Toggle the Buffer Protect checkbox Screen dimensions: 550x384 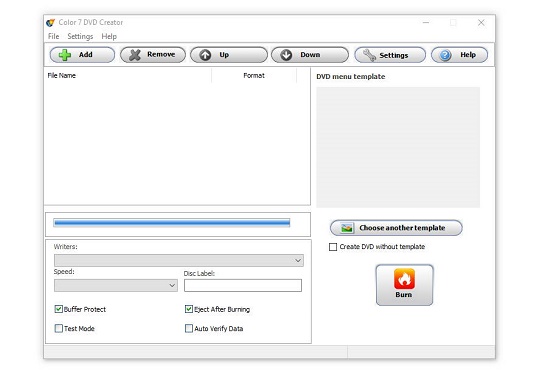(59, 309)
